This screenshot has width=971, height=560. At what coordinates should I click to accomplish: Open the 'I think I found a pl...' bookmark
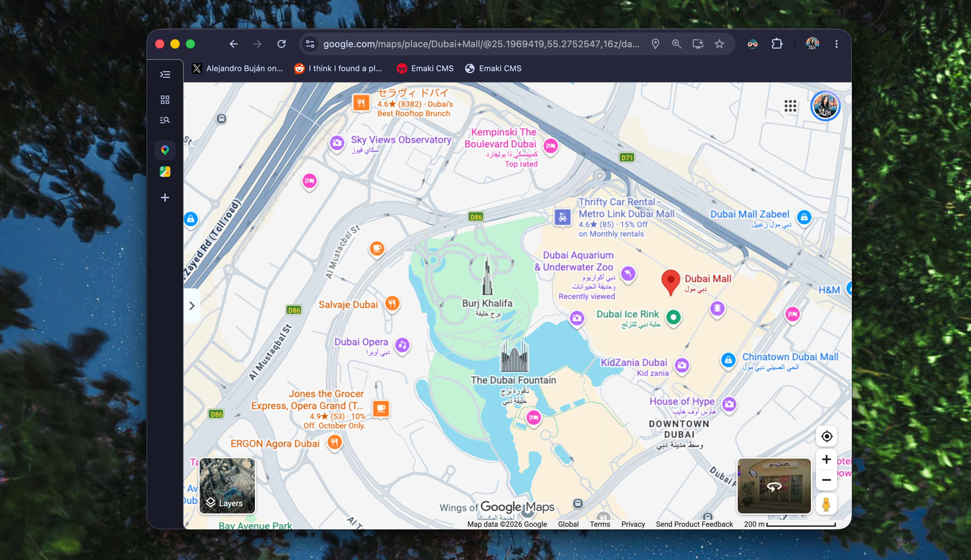click(338, 69)
